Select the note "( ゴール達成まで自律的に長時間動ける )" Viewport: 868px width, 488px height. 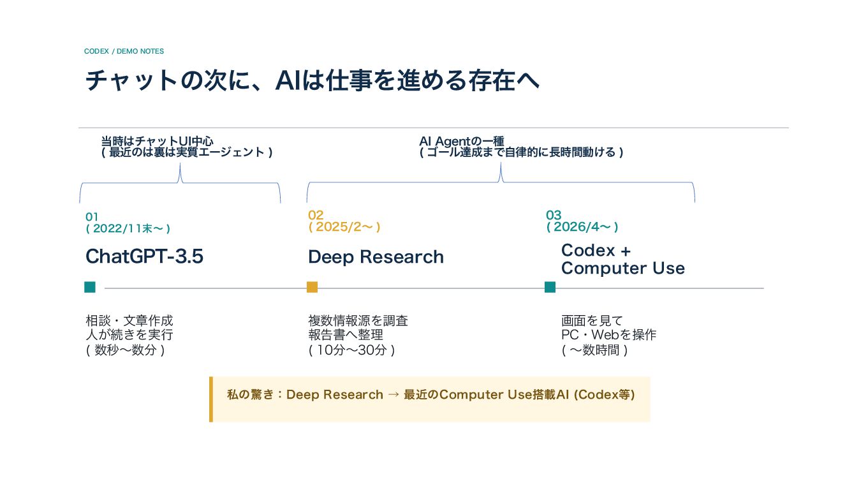521,152
